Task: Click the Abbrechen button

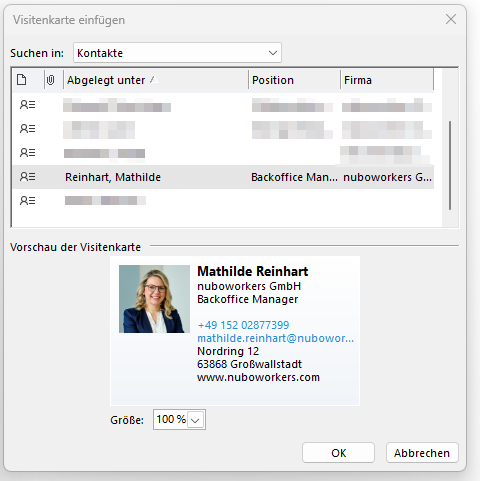Action: point(422,453)
